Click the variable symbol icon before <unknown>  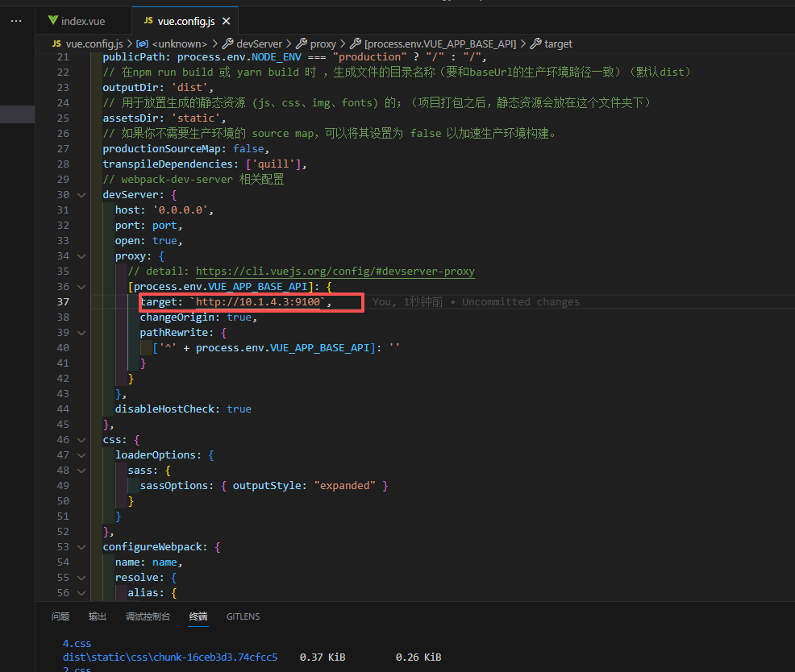[143, 44]
